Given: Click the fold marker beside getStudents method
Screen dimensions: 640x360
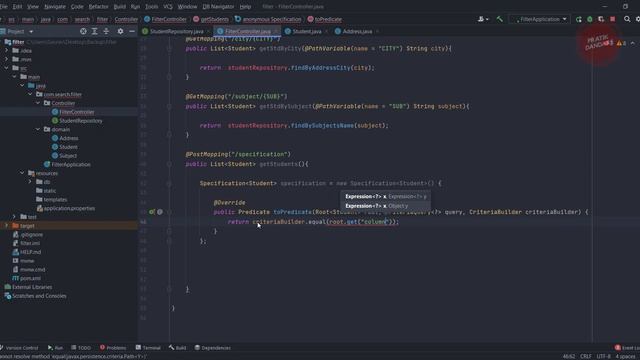Looking at the screenshot, I should pyautogui.click(x=169, y=164).
